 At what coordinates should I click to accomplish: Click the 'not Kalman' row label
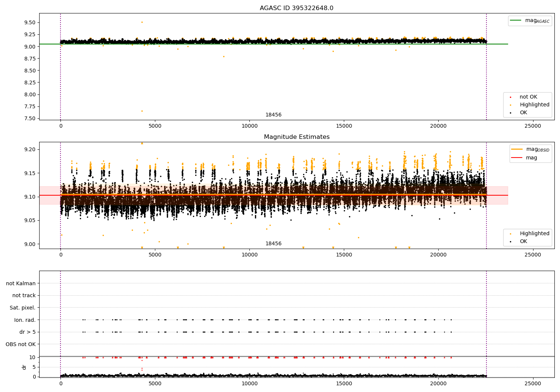21,283
